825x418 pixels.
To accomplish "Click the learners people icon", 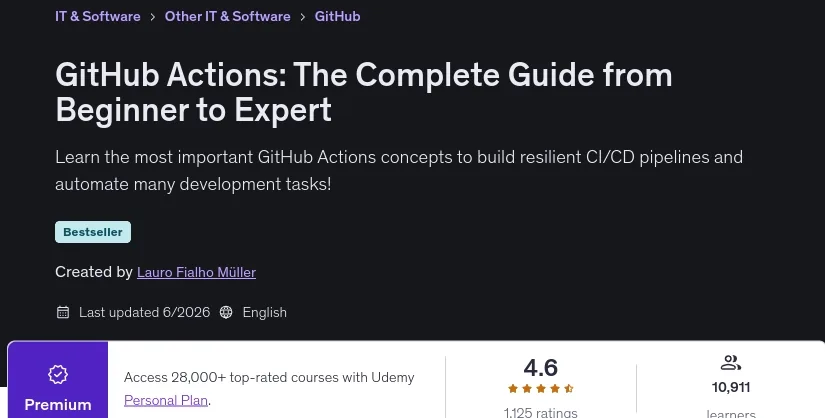I will [x=730, y=363].
